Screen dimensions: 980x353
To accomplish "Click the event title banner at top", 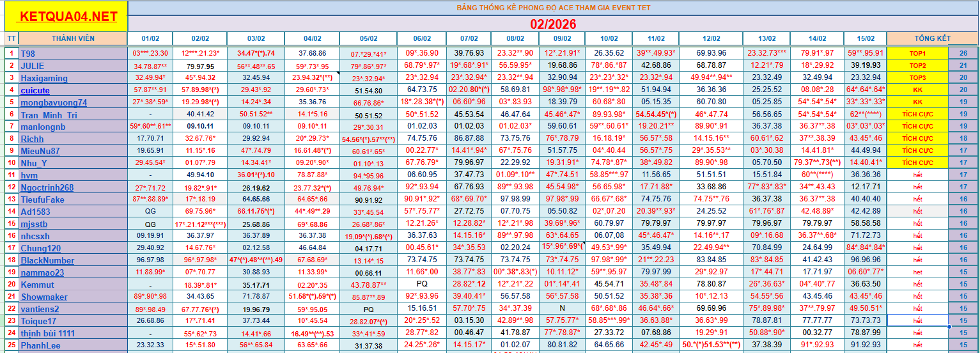I will click(553, 8).
